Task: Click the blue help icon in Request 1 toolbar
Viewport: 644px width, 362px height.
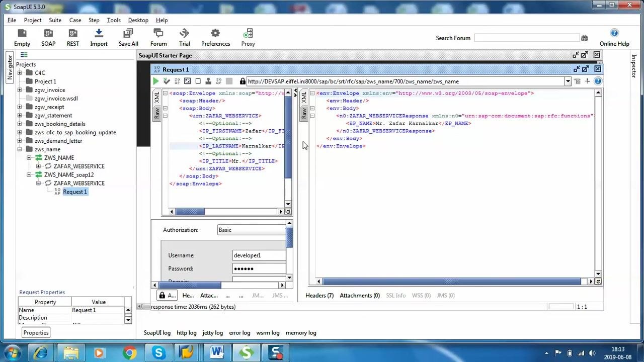Action: (598, 81)
